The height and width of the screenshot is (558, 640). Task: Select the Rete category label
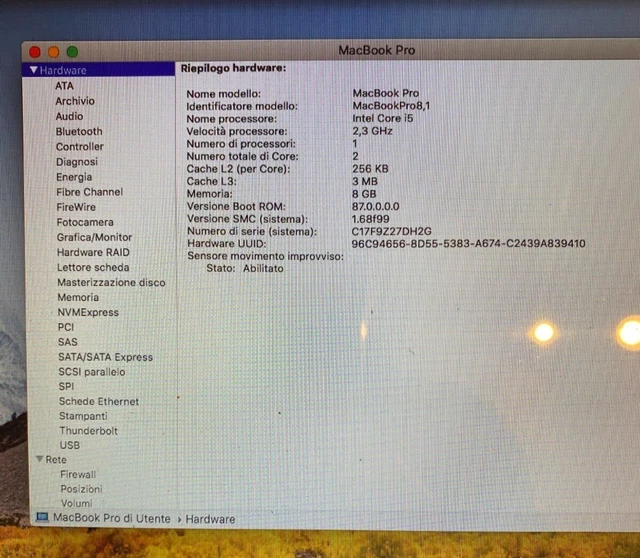tap(56, 460)
